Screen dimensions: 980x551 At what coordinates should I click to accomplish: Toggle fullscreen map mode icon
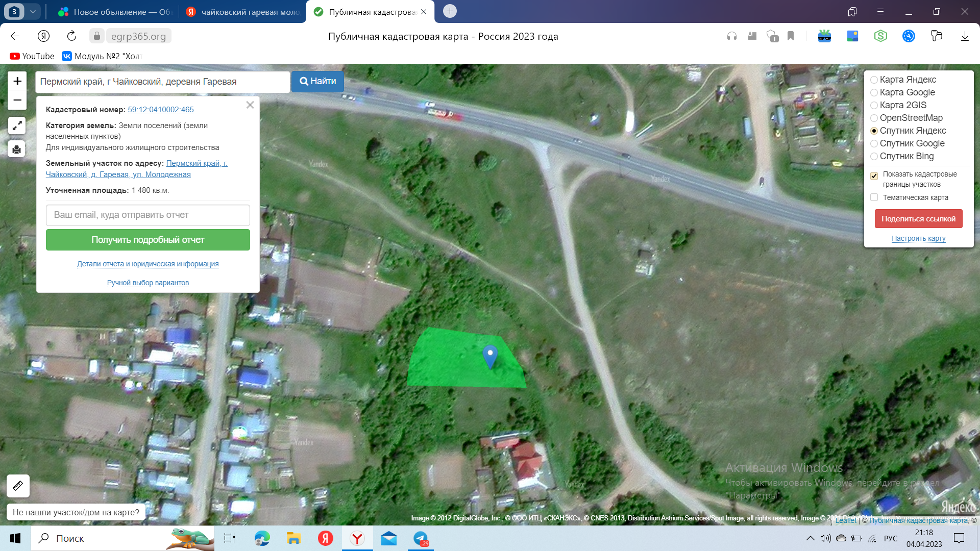tap(17, 125)
